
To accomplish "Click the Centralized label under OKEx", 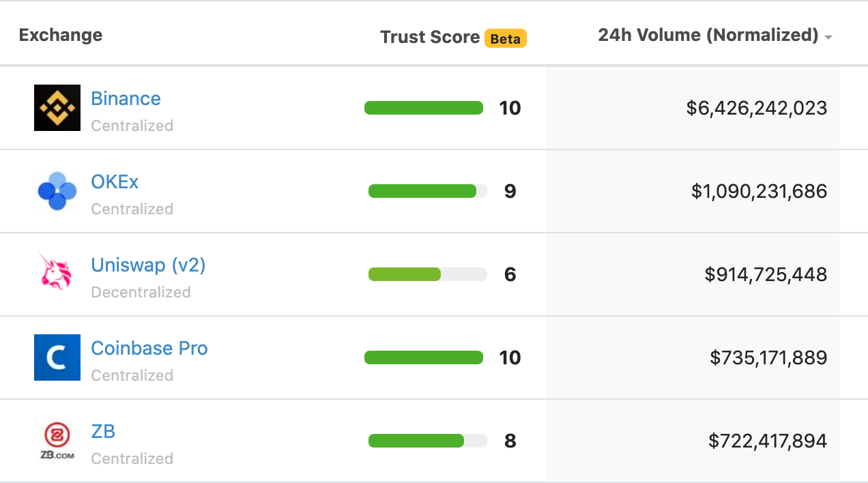I will (x=132, y=209).
